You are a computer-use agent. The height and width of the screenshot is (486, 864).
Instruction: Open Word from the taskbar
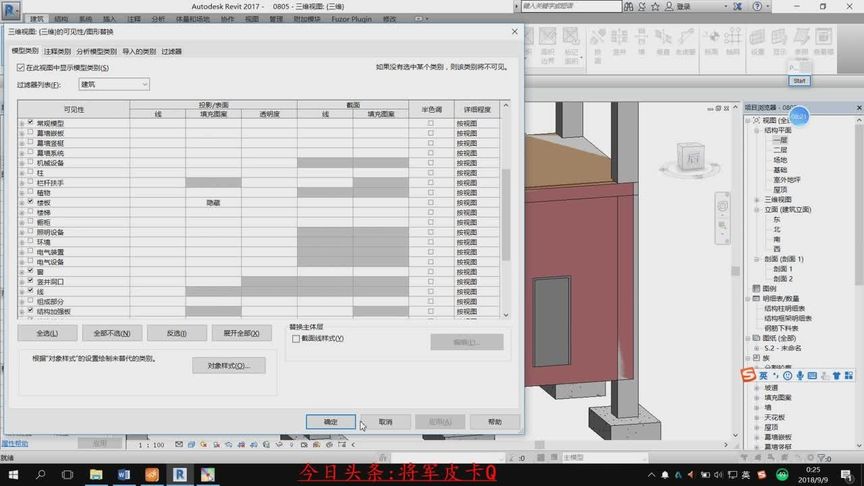[123, 474]
